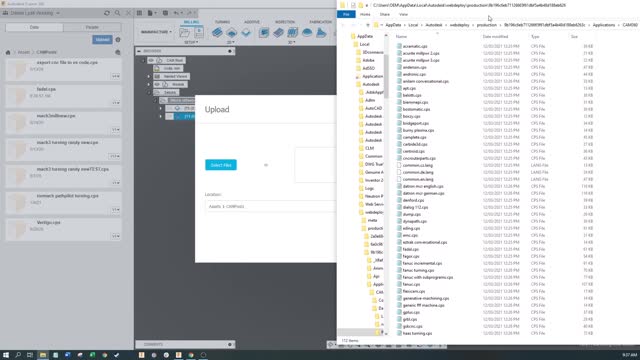Open the Windows Start menu
This screenshot has height=360, width=640.
[6, 355]
